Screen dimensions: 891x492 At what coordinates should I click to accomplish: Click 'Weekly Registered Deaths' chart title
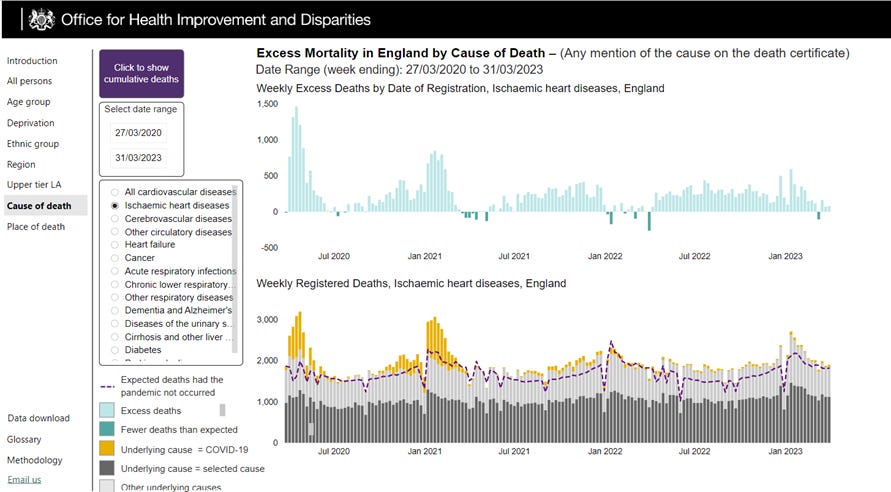[411, 283]
